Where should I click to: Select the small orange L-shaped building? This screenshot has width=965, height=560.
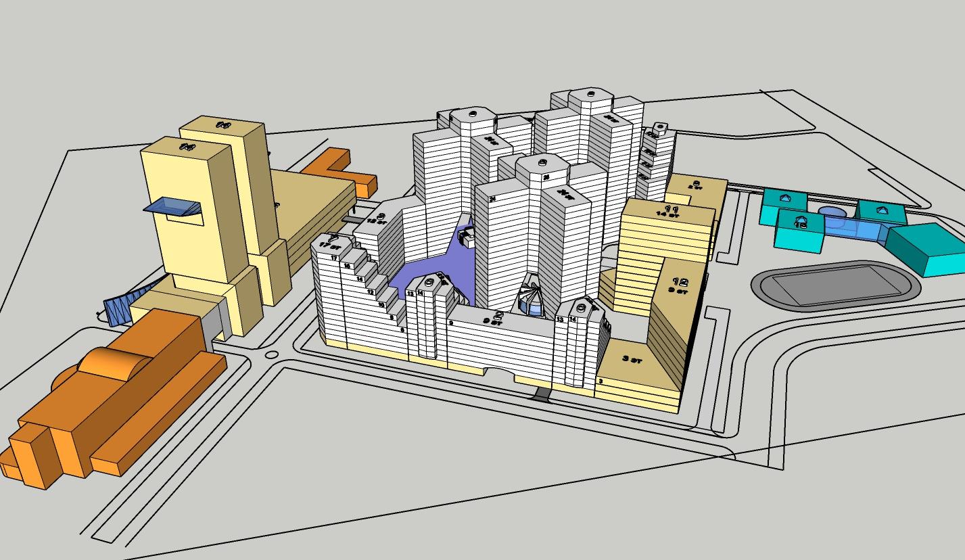[339, 173]
